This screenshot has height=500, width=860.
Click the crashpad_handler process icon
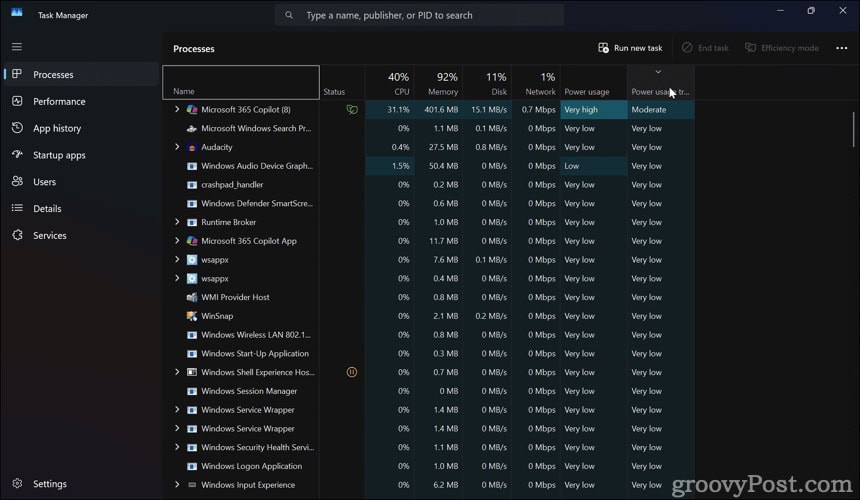[x=191, y=185]
